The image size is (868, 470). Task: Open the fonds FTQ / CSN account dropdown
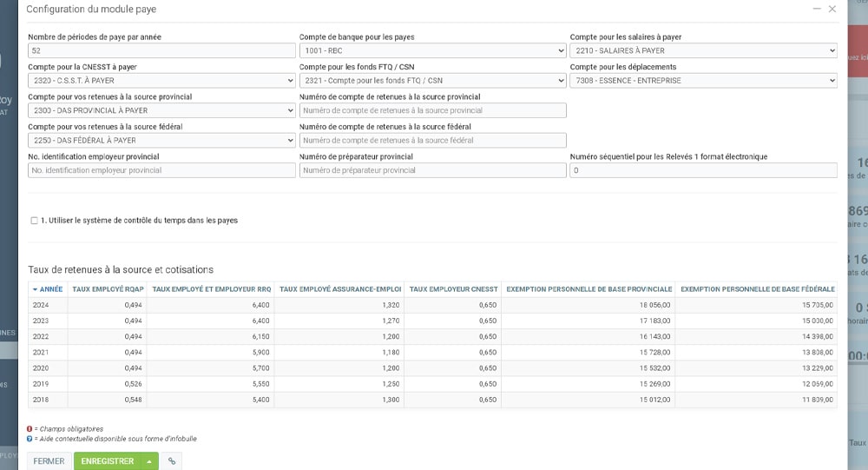pyautogui.click(x=432, y=81)
